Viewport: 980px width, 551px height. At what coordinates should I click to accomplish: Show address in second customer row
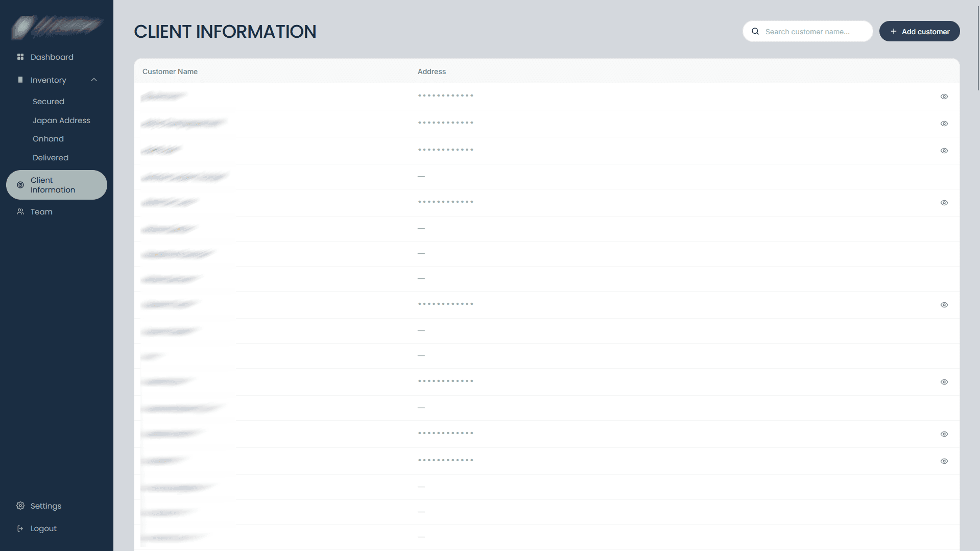(x=944, y=124)
